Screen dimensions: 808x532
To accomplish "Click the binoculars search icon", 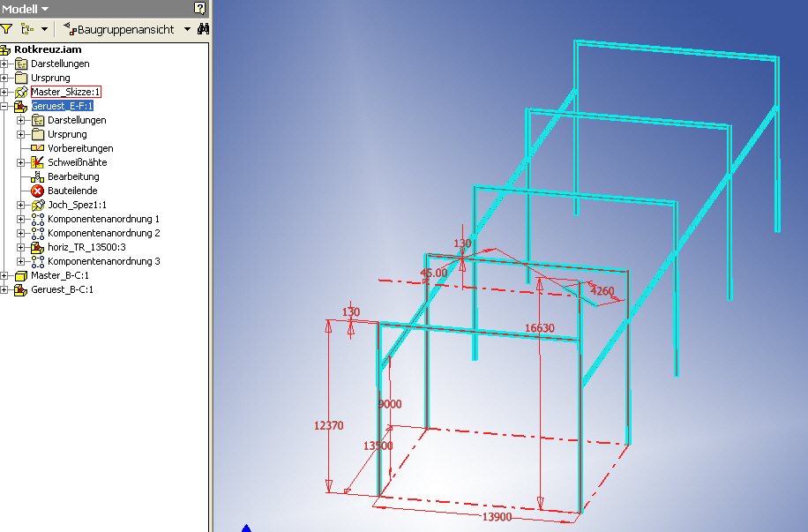I will coord(204,29).
